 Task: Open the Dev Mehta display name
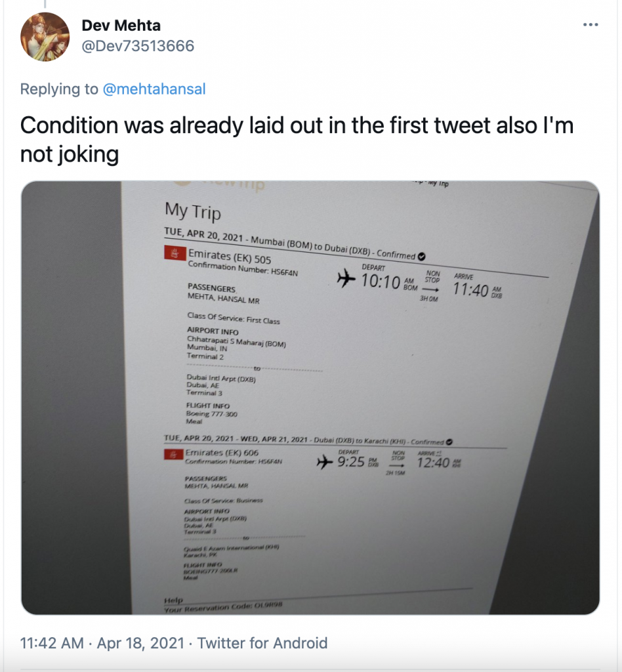tap(121, 26)
